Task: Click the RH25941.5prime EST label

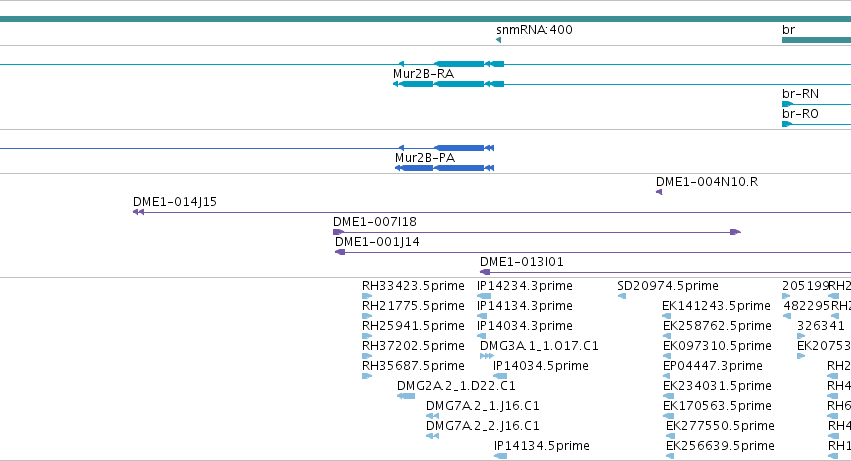Action: click(413, 326)
